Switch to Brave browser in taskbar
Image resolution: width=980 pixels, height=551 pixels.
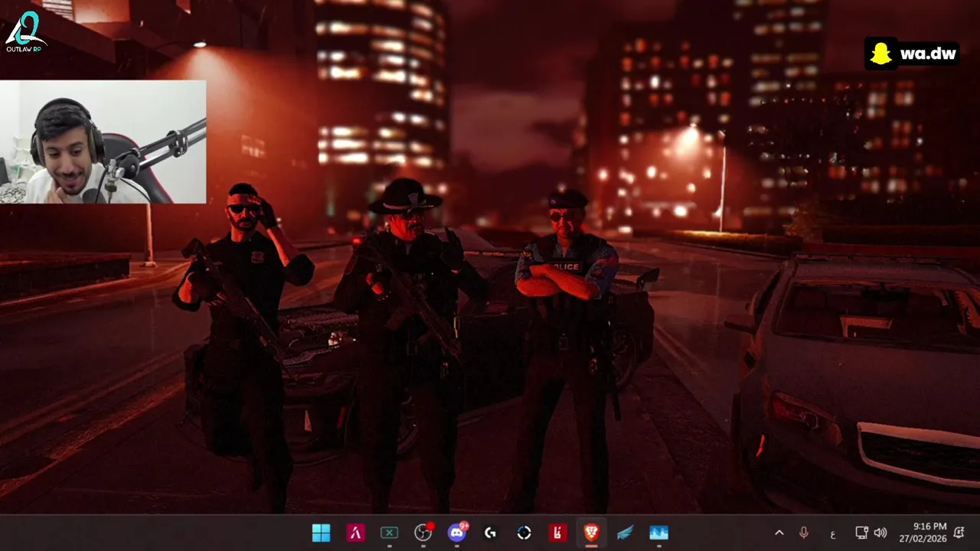tap(591, 533)
